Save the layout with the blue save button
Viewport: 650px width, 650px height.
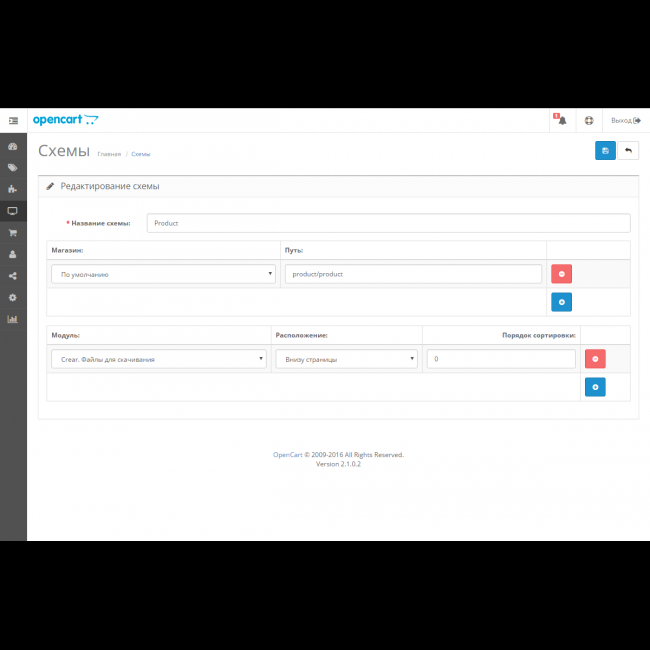[x=605, y=151]
